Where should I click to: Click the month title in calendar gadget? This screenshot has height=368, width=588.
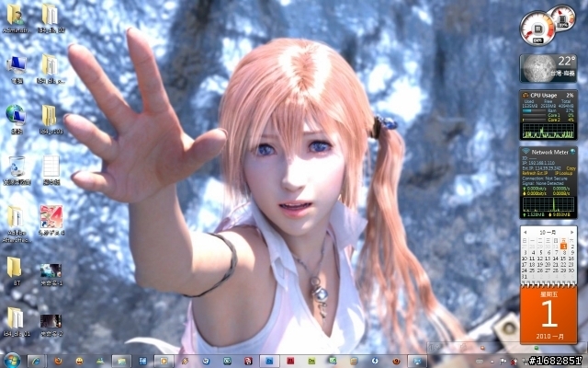tap(548, 233)
